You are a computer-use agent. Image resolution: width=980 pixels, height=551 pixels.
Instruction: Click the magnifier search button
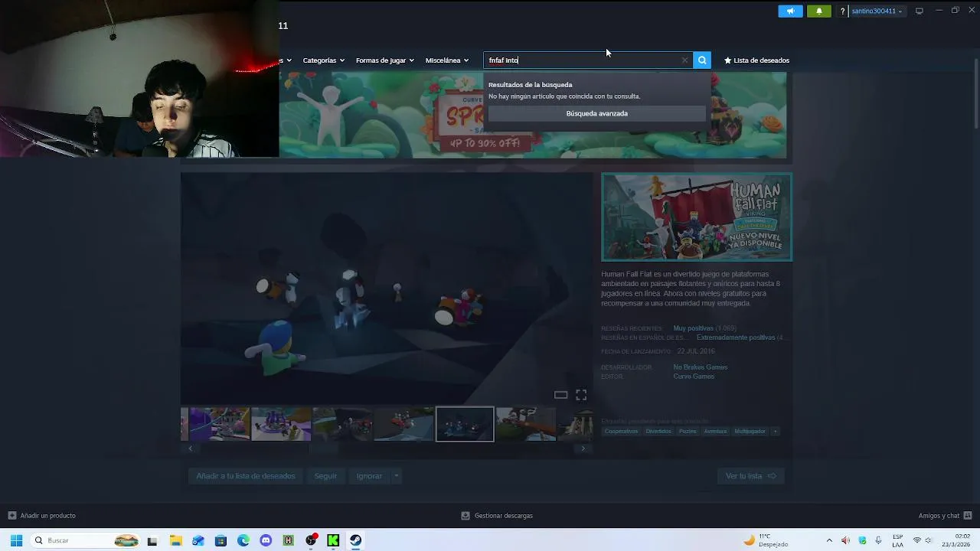(702, 60)
